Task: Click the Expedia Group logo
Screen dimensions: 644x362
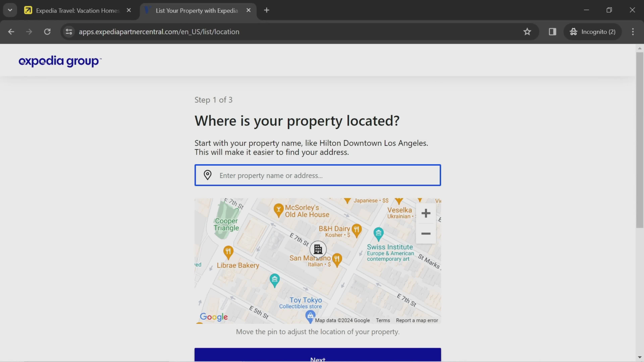Action: coord(60,61)
